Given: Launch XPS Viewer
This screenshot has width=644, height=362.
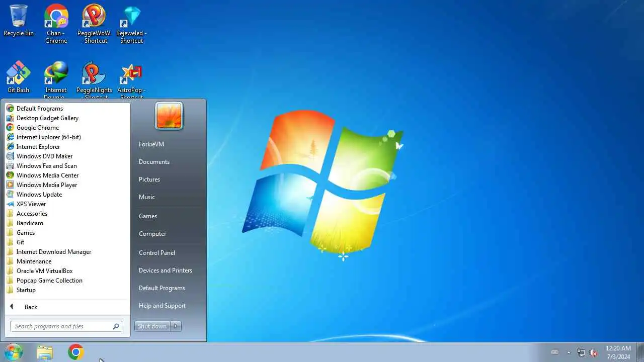Looking at the screenshot, I should [x=67, y=204].
